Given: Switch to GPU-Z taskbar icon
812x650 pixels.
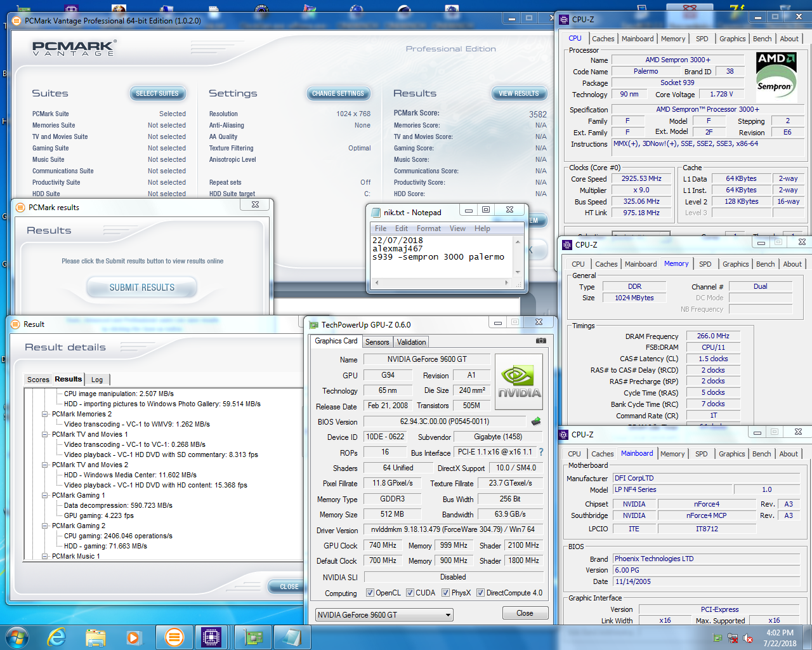Looking at the screenshot, I should [x=253, y=637].
